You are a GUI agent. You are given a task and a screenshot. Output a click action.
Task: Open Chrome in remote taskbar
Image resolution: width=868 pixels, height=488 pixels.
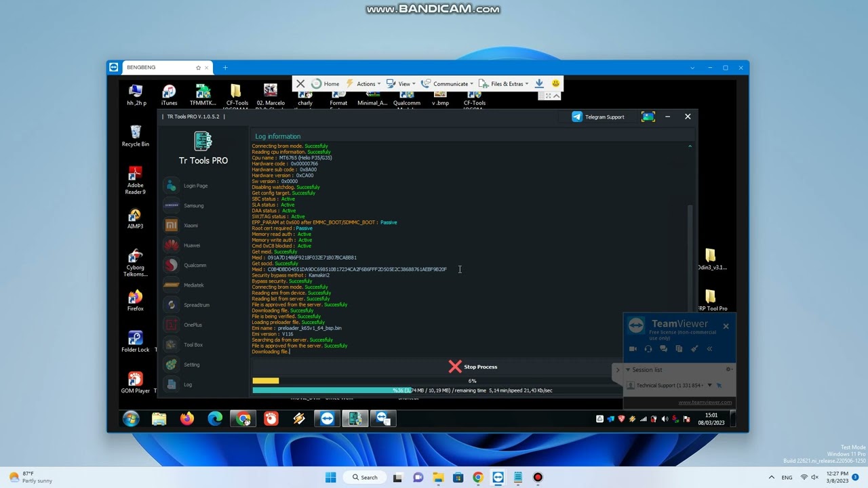click(243, 419)
